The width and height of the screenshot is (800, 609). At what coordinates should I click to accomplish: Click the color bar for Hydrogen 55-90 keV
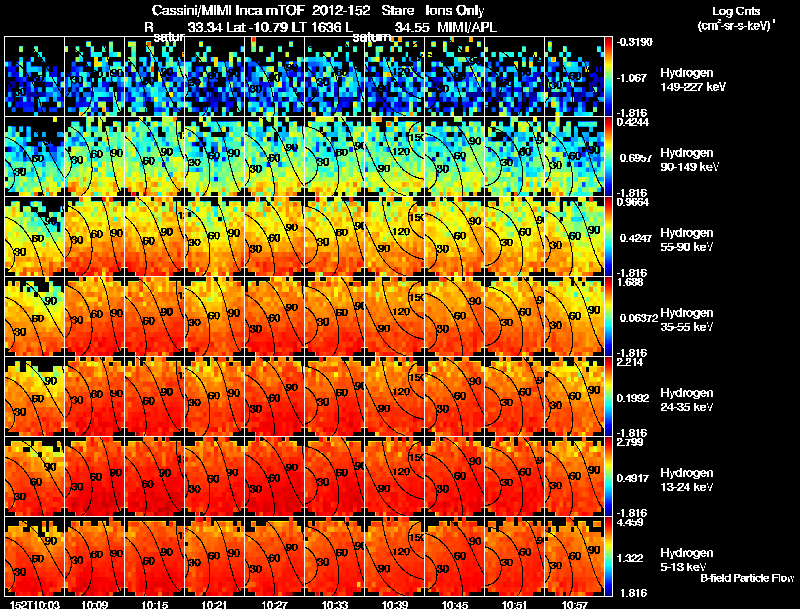point(608,237)
